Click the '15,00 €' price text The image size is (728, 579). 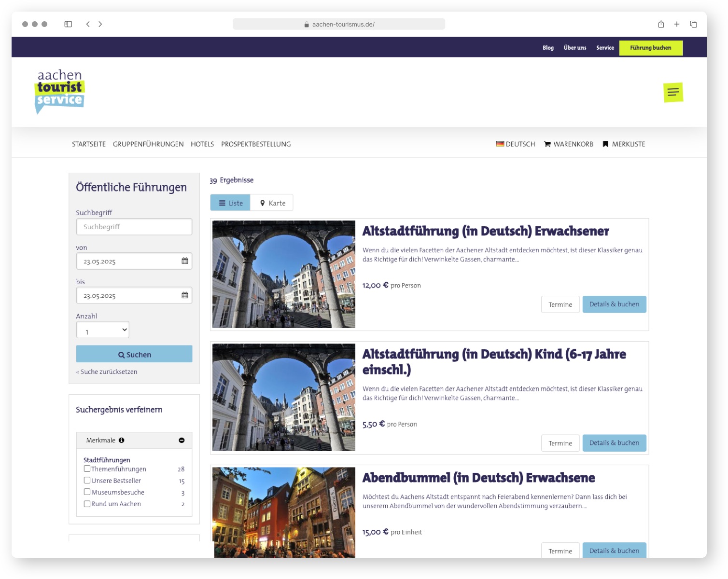coord(376,532)
